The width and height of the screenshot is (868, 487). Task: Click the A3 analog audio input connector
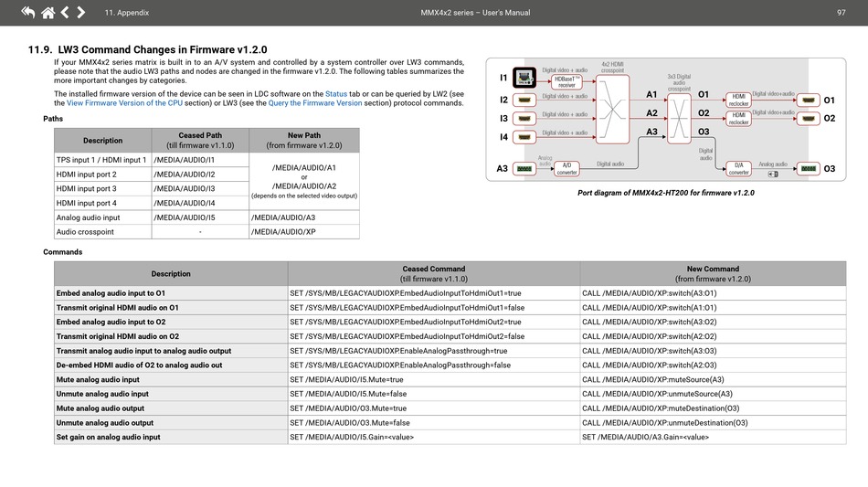tap(524, 169)
